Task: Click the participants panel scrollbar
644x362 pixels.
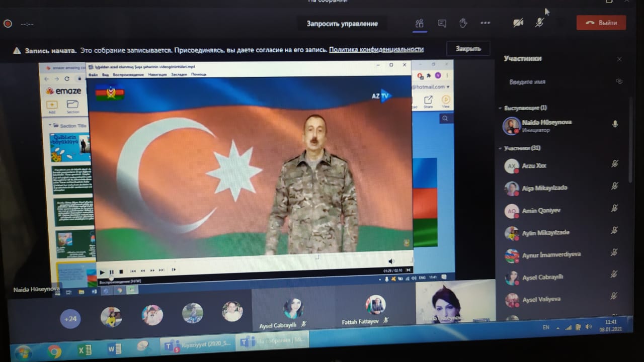Action: click(630, 141)
